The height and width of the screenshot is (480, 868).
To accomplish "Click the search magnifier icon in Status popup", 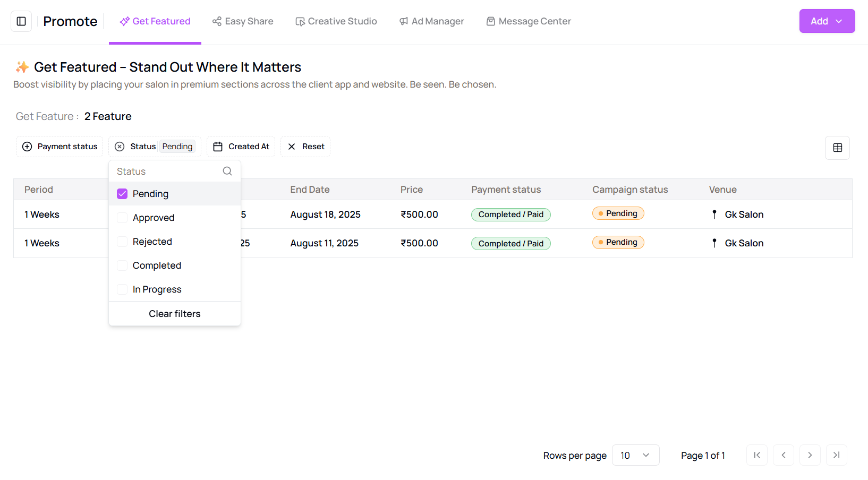I will pos(227,171).
